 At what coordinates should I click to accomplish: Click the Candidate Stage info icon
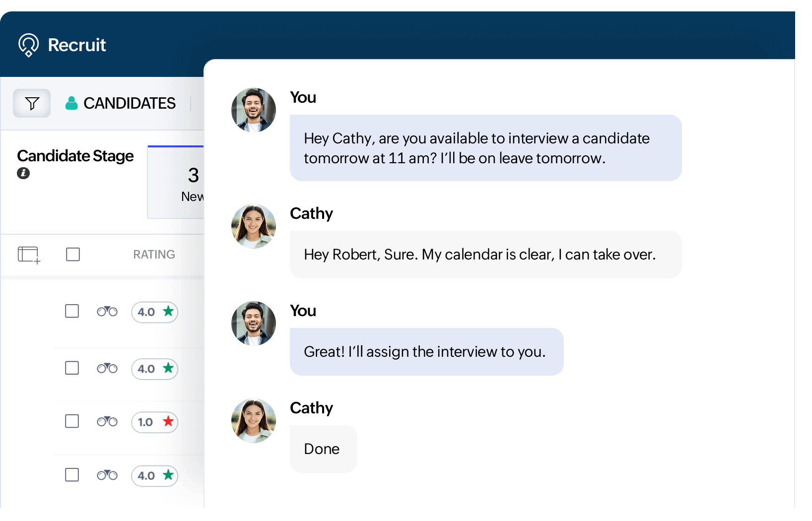[x=23, y=174]
